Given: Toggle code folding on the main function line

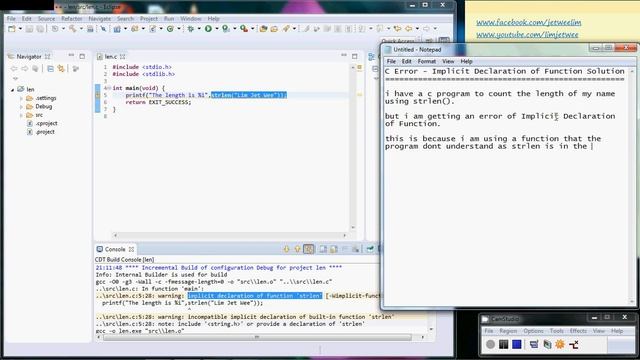Looking at the screenshot, I should click(109, 88).
